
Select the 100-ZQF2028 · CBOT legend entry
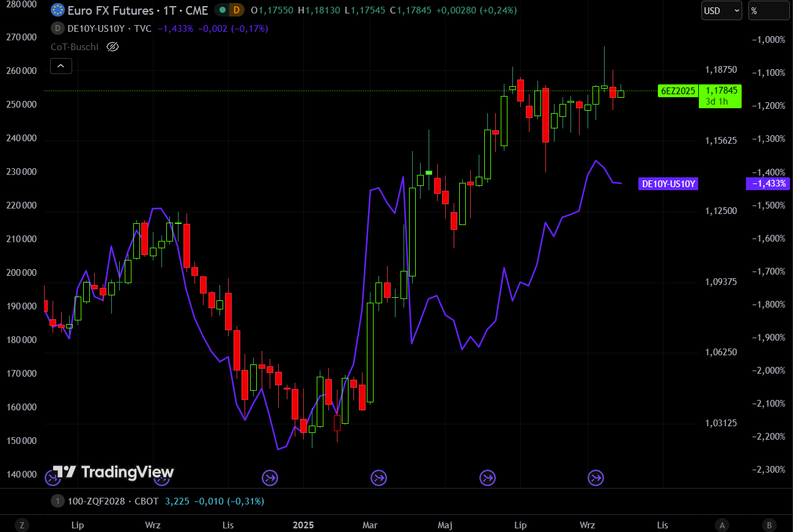[113, 501]
